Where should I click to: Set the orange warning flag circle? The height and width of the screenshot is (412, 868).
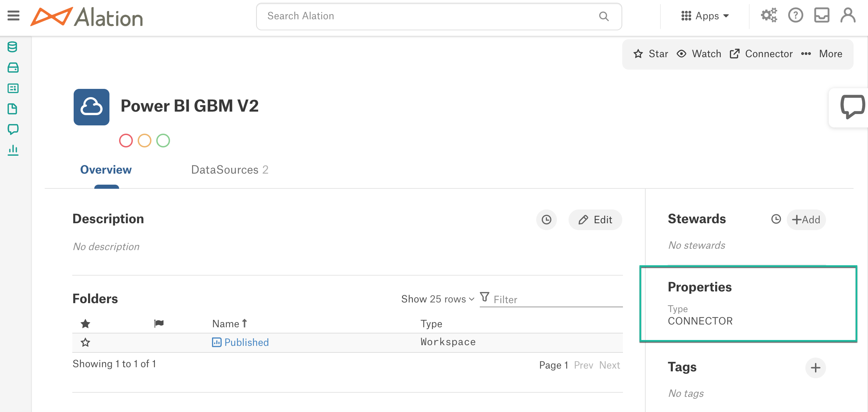145,141
